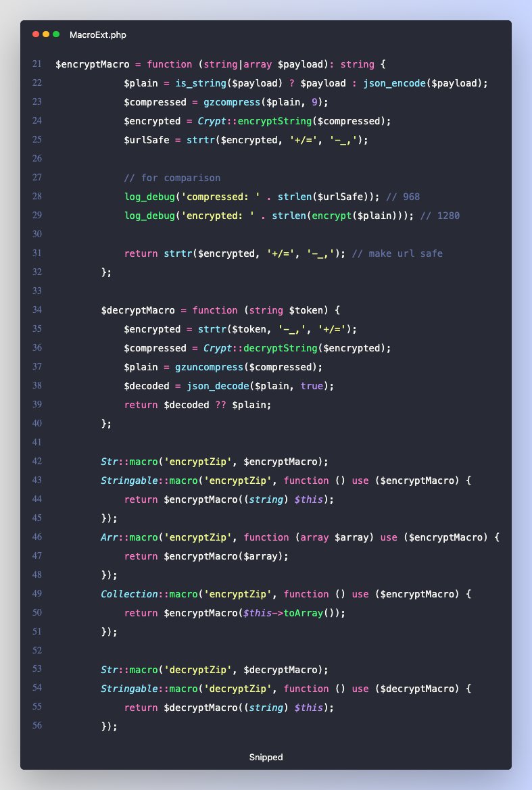This screenshot has width=532, height=790.
Task: Click json_decode call on line 38
Action: tap(218, 386)
